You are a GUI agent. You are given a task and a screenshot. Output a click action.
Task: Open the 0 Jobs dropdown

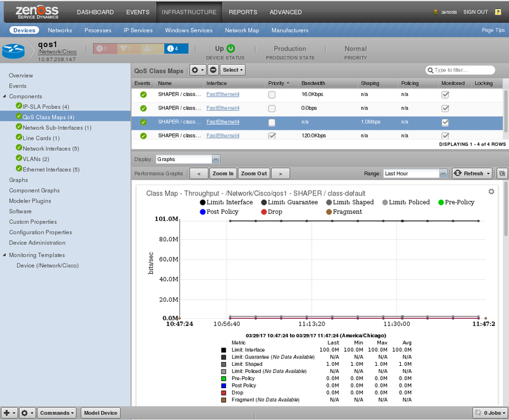[x=490, y=413]
